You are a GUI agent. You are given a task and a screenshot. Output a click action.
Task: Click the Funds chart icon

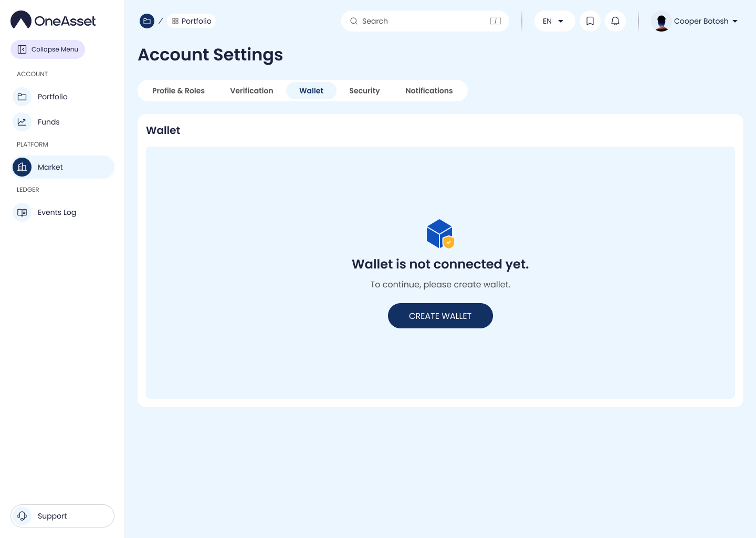(x=22, y=122)
